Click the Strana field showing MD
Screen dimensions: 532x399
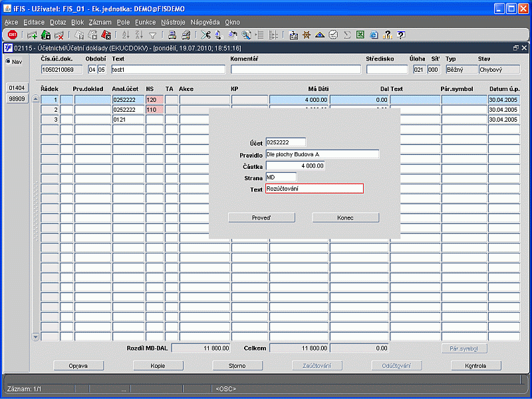281,178
